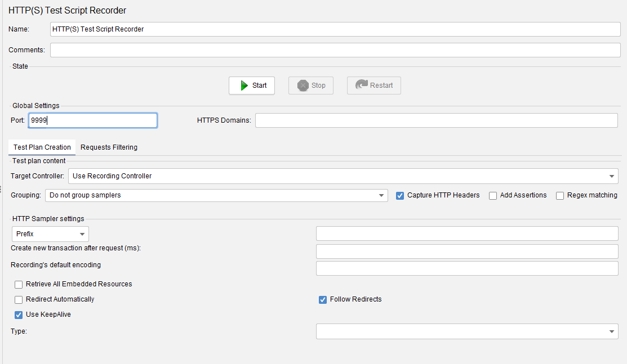Open the Requests Filtering tab
The height and width of the screenshot is (364, 627).
(109, 147)
